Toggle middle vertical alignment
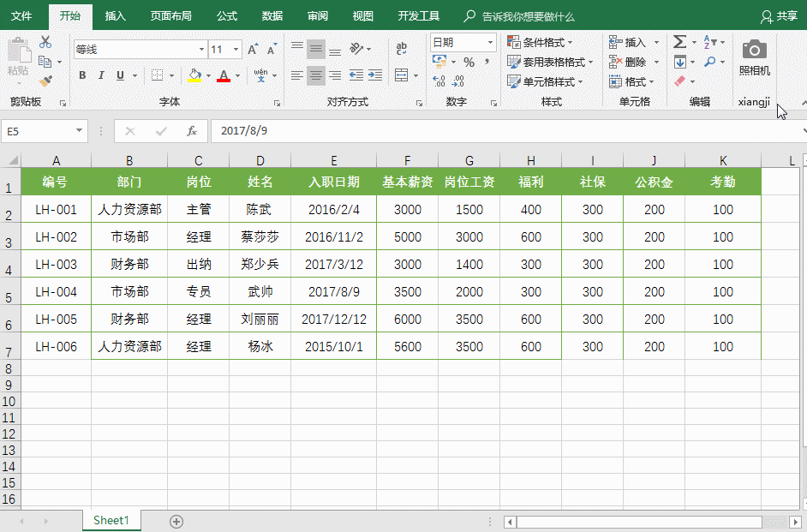The image size is (807, 532). tap(316, 49)
